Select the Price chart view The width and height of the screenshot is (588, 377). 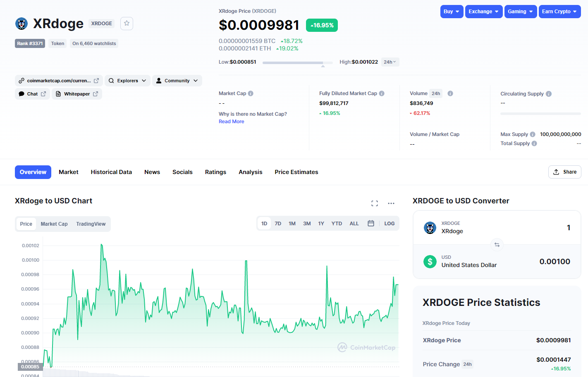point(26,224)
